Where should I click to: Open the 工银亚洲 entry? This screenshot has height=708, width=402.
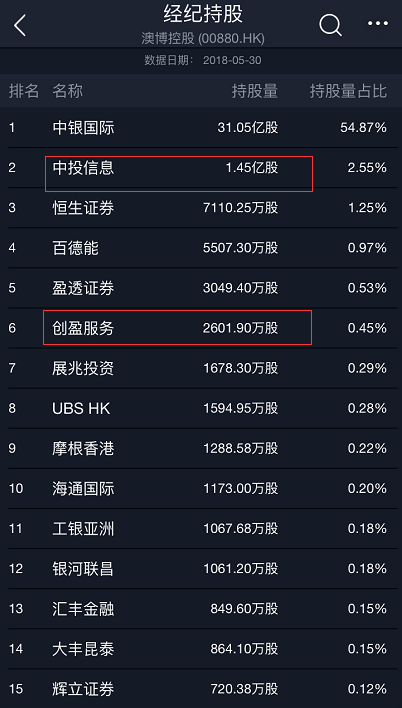point(201,528)
